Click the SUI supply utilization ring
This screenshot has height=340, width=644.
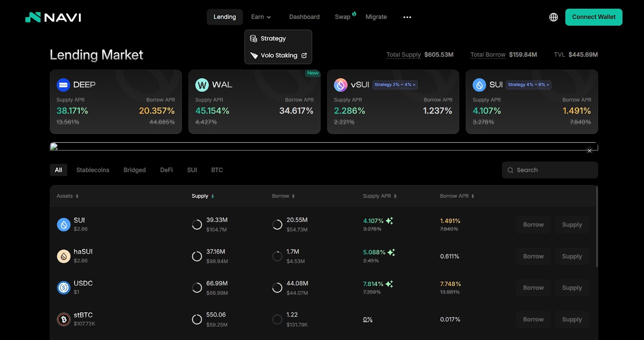pyautogui.click(x=197, y=225)
